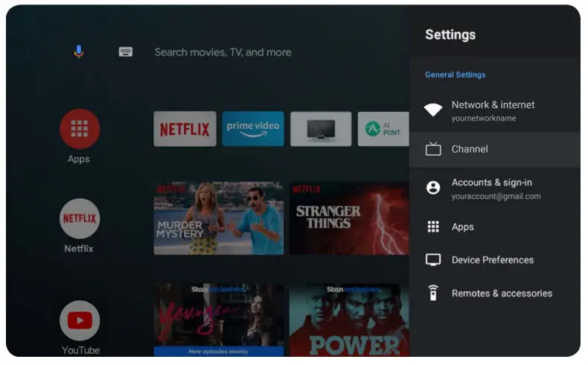This screenshot has width=588, height=365.
Task: Click the TV icon beside Channel
Action: point(433,148)
